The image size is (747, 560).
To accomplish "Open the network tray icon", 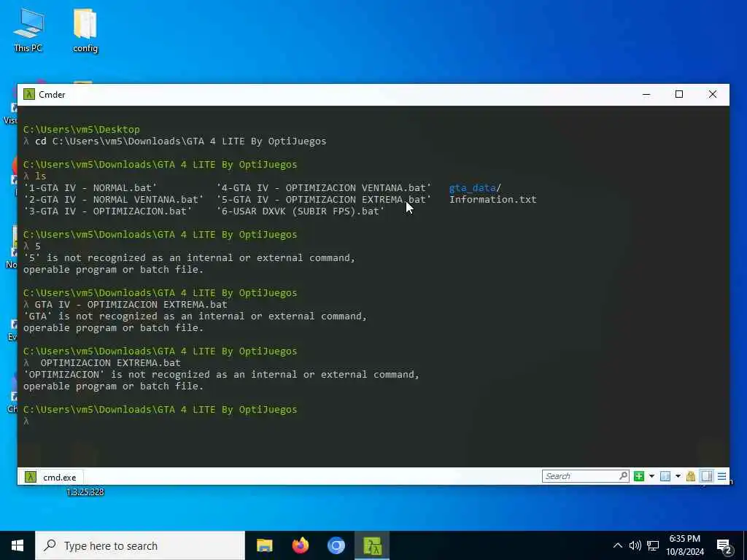I will (x=653, y=545).
